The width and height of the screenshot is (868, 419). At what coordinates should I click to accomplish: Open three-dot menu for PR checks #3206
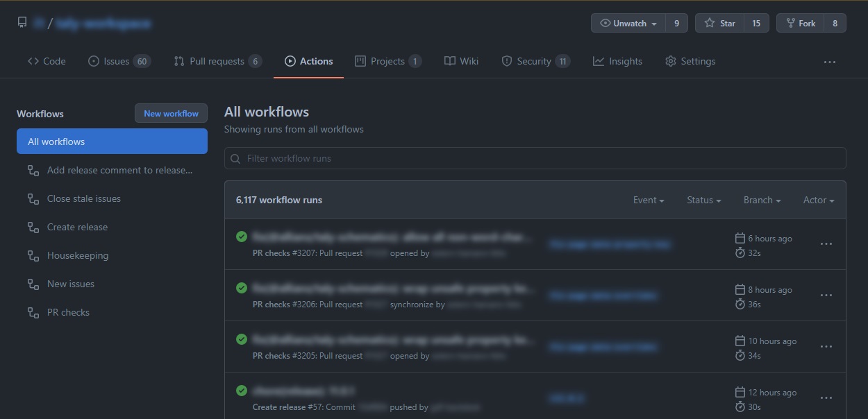(x=826, y=296)
